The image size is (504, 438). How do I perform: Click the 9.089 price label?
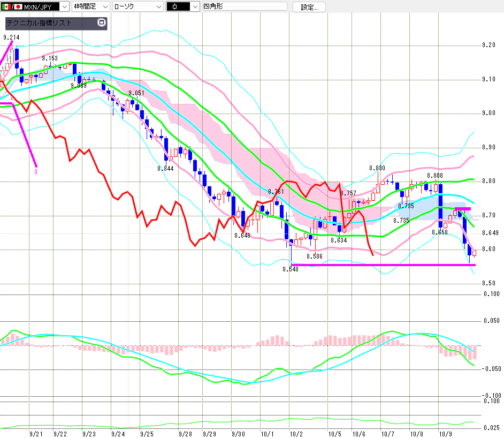point(79,86)
